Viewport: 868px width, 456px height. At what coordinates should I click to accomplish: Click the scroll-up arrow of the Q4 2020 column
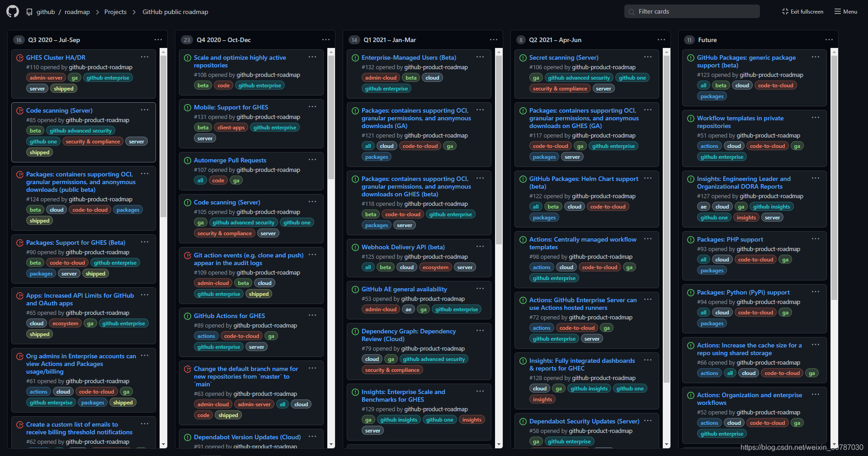tap(331, 52)
